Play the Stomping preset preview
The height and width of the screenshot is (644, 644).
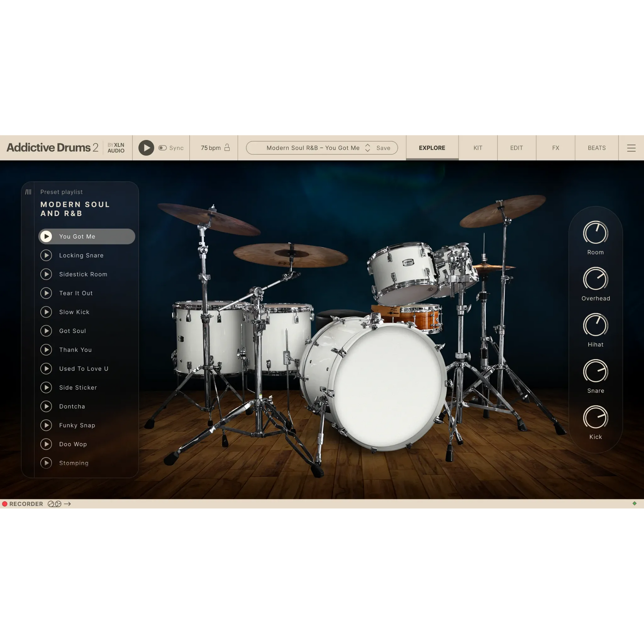point(46,463)
